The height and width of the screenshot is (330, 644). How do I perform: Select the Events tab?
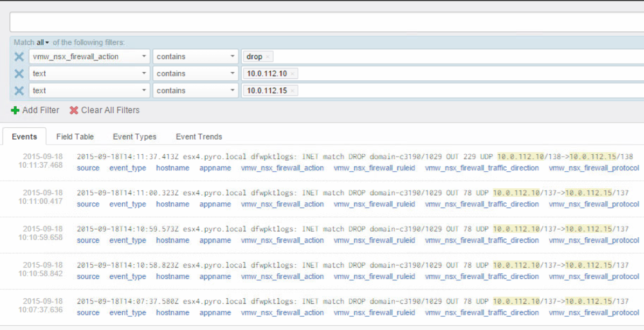coord(24,137)
